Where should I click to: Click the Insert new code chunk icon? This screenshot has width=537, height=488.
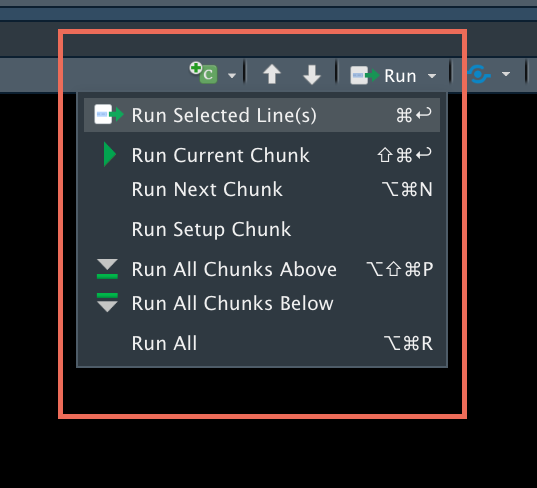point(204,73)
